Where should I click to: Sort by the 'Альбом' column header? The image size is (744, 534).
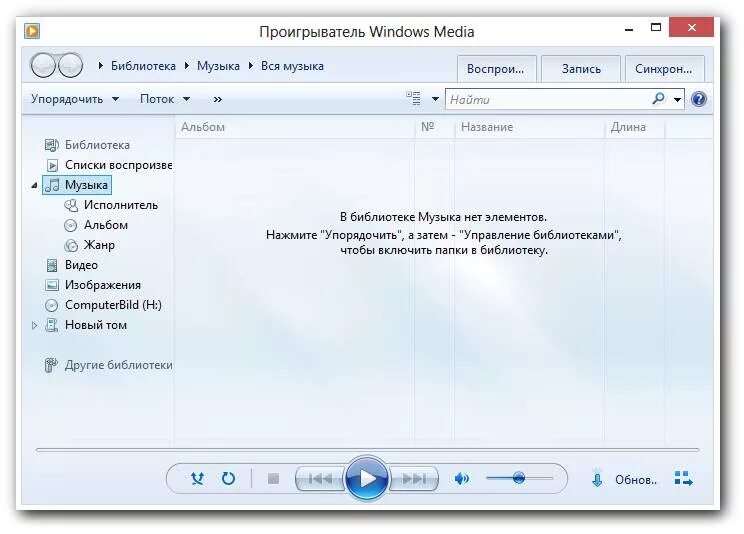295,127
